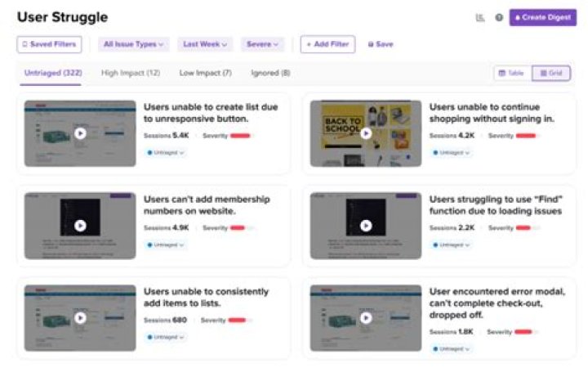This screenshot has height=368, width=588.
Task: Play the membership numbers issue replay
Action: point(80,226)
